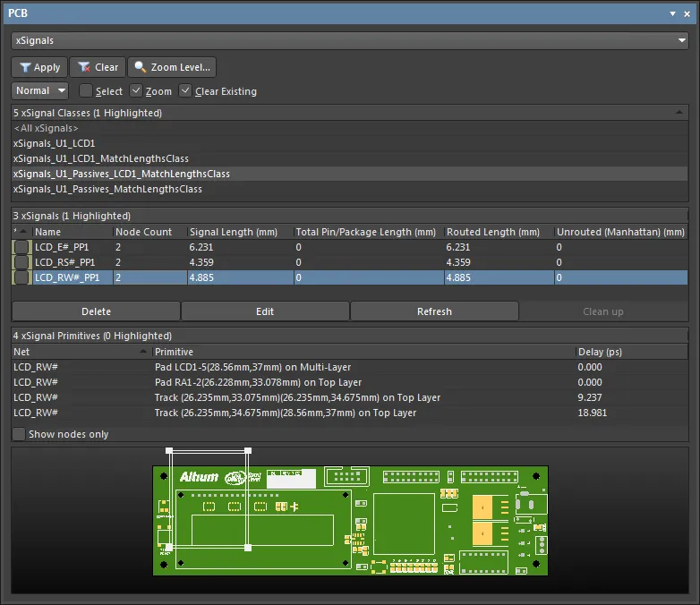Click color box beside LCD_E#_PP1
Image resolution: width=700 pixels, height=605 pixels.
[x=21, y=247]
